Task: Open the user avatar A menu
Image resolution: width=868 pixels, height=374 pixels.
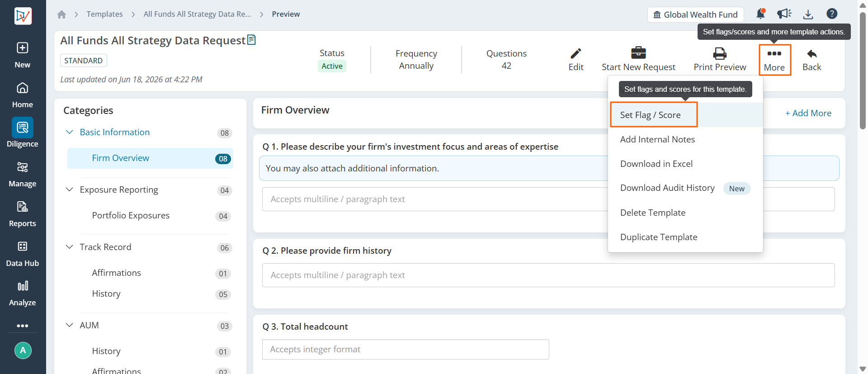Action: point(23,350)
